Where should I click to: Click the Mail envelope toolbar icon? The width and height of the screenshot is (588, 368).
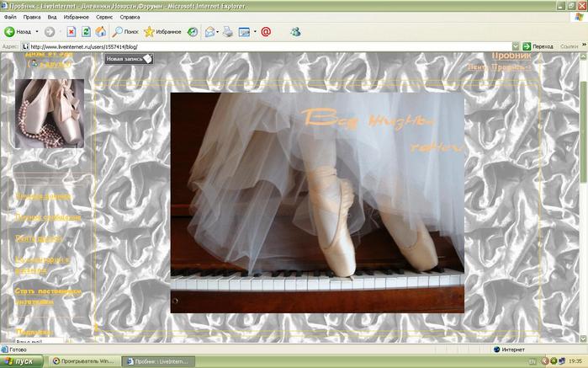209,32
